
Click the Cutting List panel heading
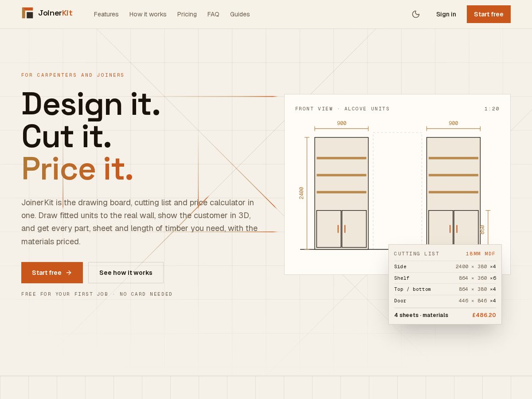(417, 254)
